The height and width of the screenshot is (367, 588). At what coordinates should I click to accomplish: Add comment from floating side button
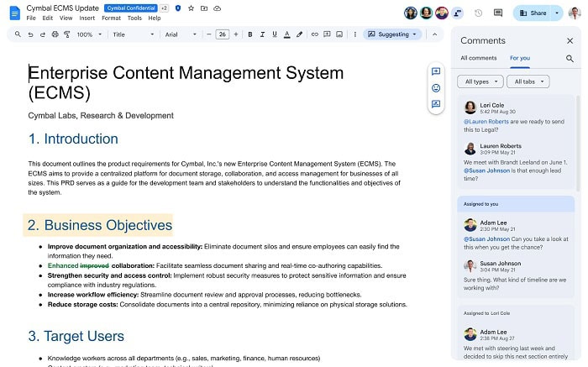pos(436,71)
